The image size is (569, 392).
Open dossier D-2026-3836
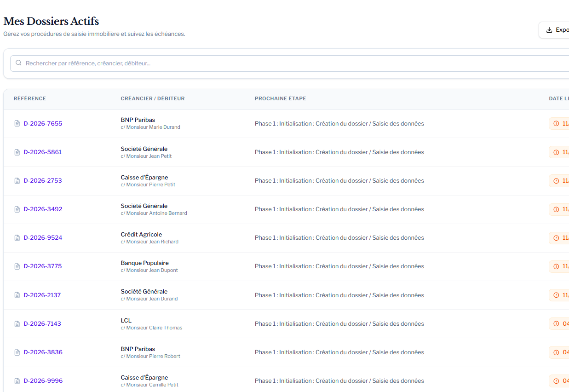(x=42, y=352)
